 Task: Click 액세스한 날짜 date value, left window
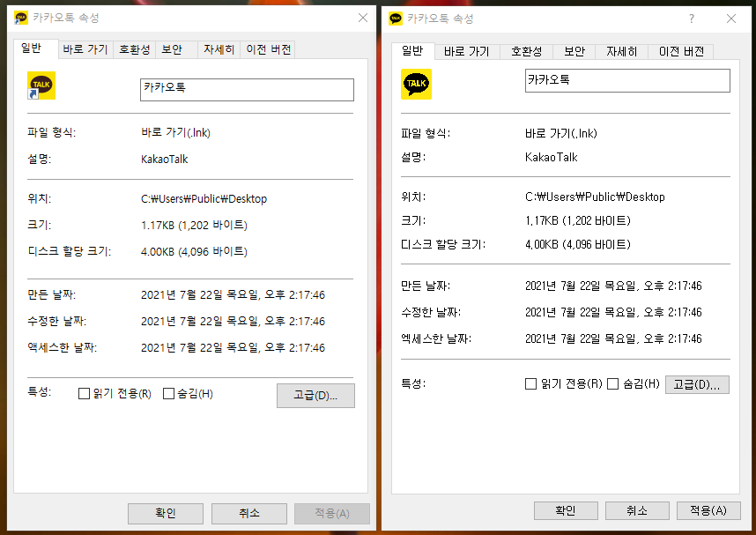[233, 348]
